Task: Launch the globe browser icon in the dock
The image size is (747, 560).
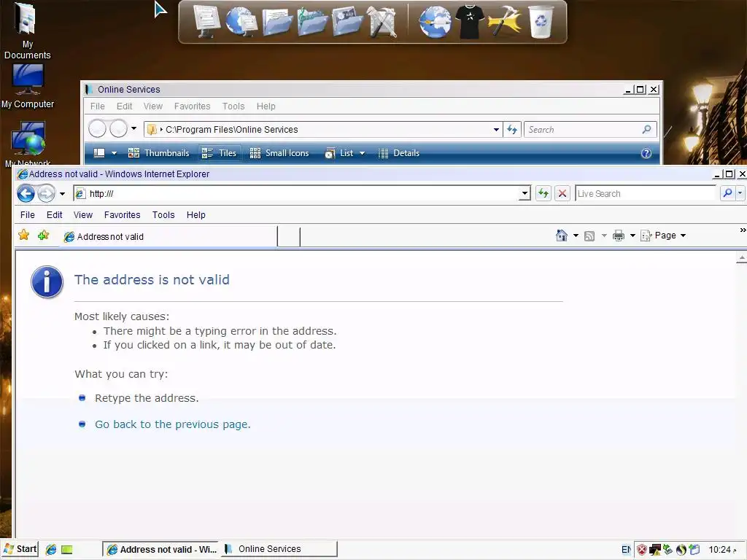Action: [435, 22]
